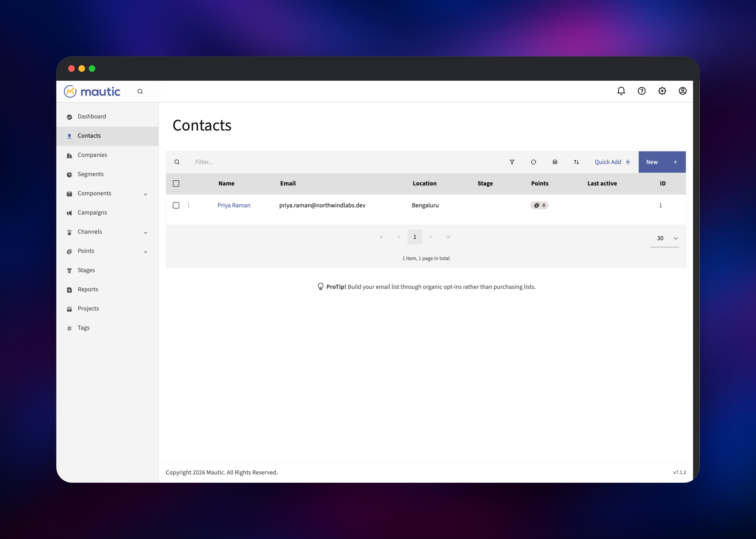Open the 30 items-per-page dropdown
Image resolution: width=756 pixels, height=539 pixels.
point(664,238)
